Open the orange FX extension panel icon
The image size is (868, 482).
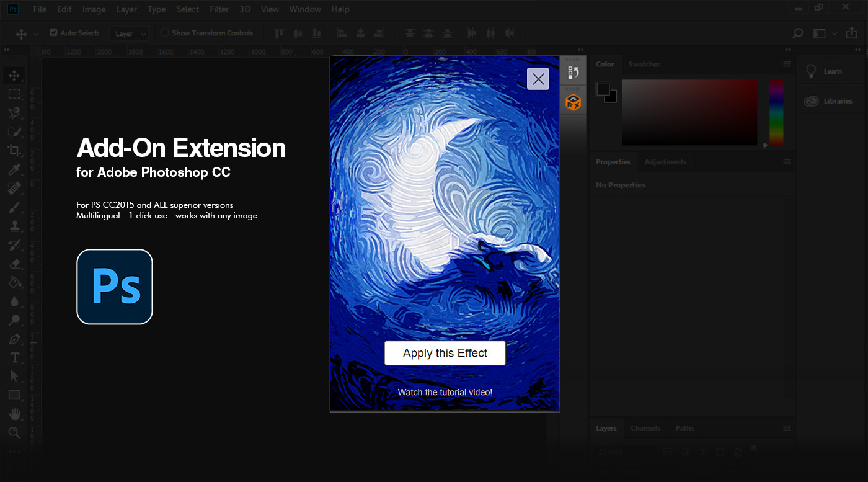(x=573, y=102)
